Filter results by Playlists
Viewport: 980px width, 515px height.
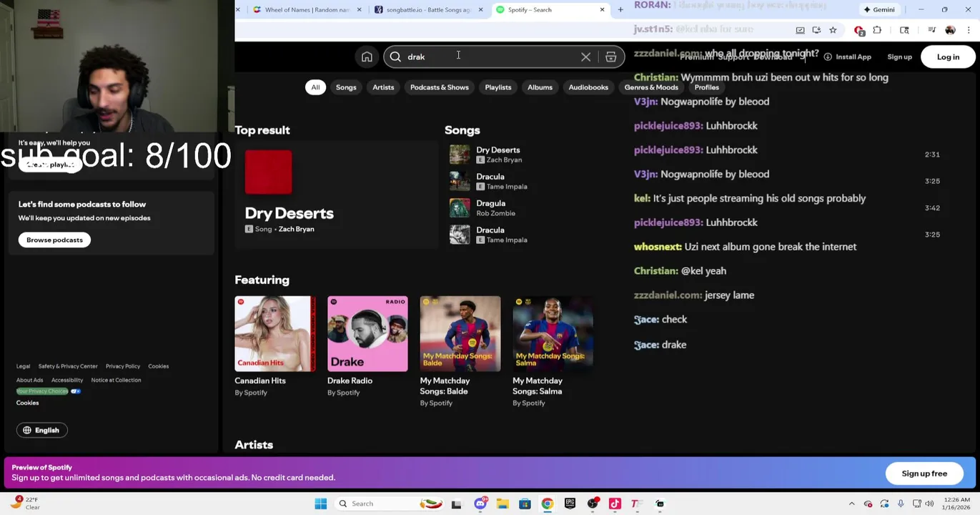[x=498, y=87]
